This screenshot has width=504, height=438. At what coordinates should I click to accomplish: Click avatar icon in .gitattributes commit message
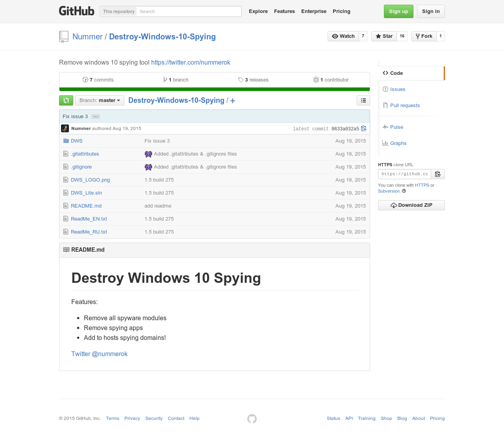click(148, 154)
